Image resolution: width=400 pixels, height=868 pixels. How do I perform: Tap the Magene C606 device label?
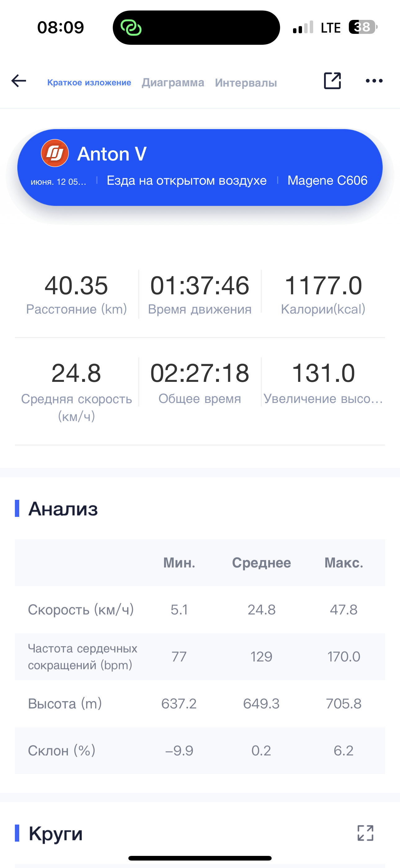pyautogui.click(x=327, y=181)
